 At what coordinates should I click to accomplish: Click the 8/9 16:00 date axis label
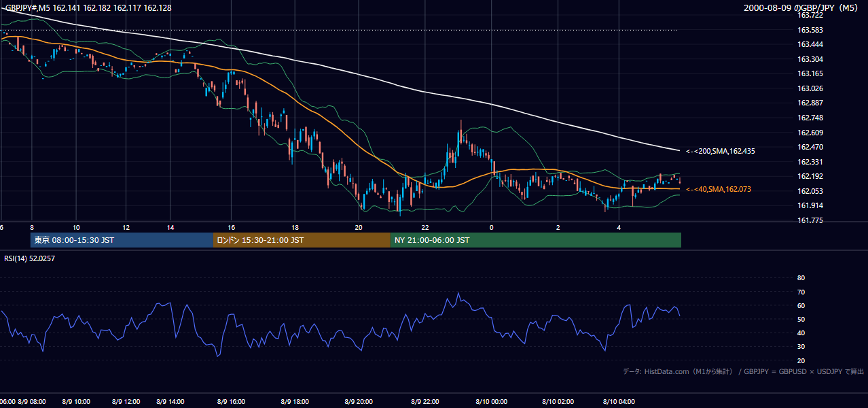click(x=232, y=402)
